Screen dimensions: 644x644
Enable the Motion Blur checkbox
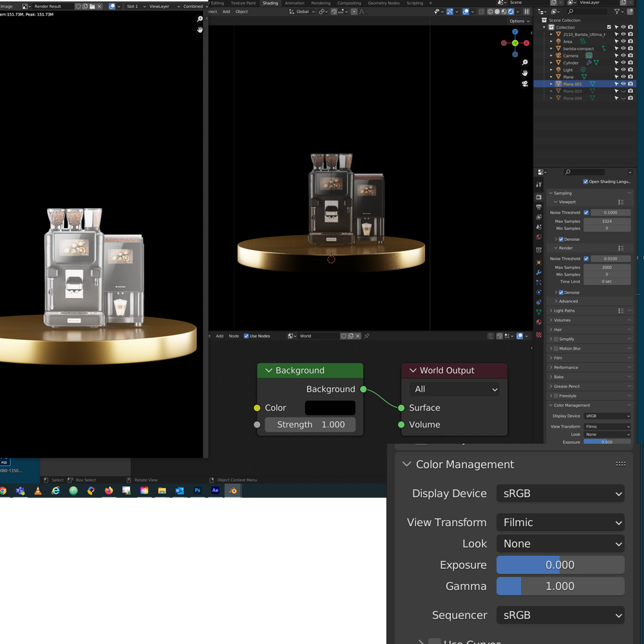(556, 348)
